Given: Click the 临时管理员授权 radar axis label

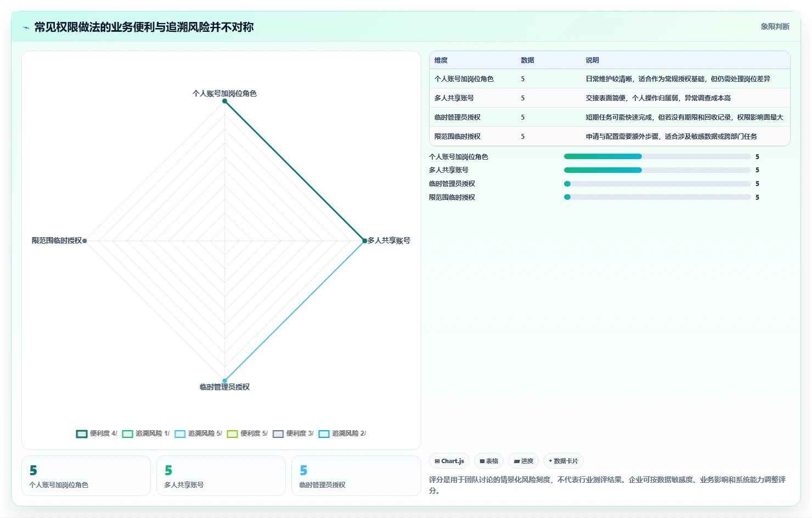Looking at the screenshot, I should pyautogui.click(x=224, y=387).
